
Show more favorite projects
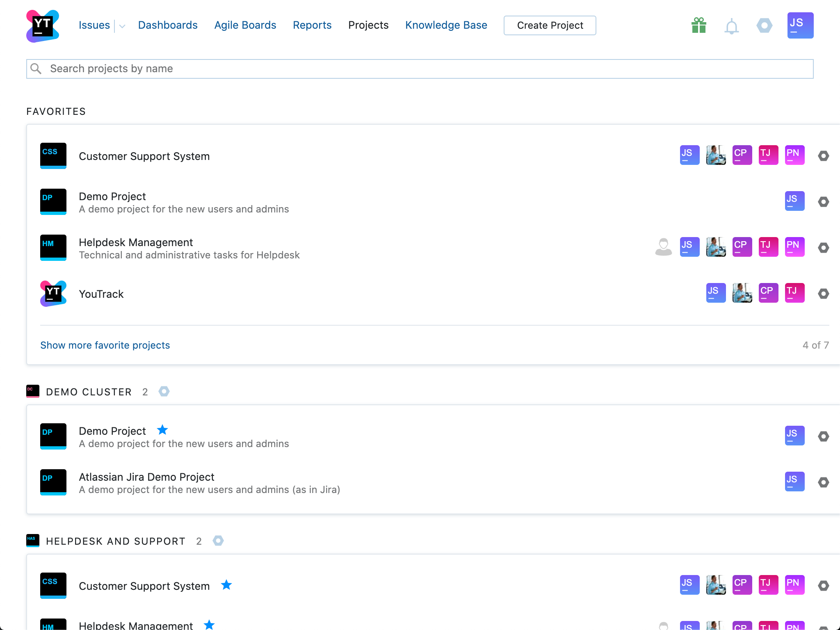[105, 345]
